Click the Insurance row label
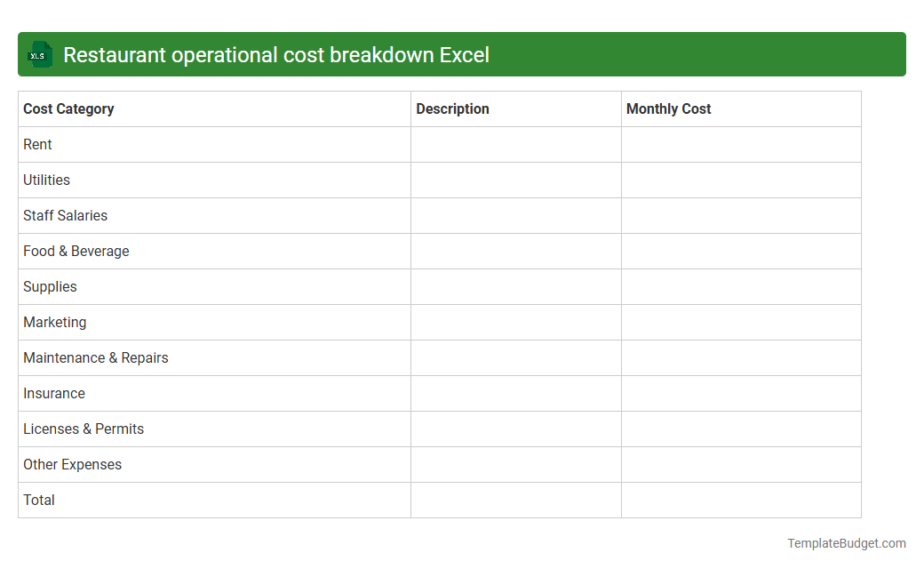This screenshot has height=569, width=924. [54, 393]
